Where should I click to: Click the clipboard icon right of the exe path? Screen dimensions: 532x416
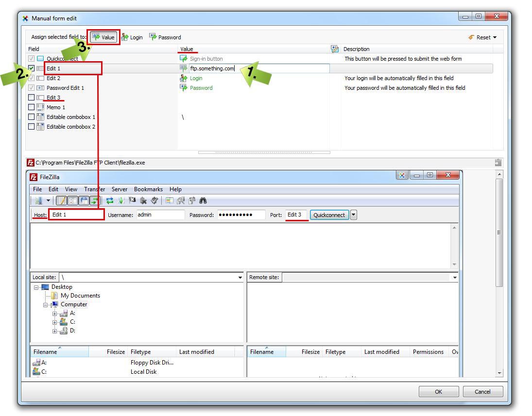[498, 163]
